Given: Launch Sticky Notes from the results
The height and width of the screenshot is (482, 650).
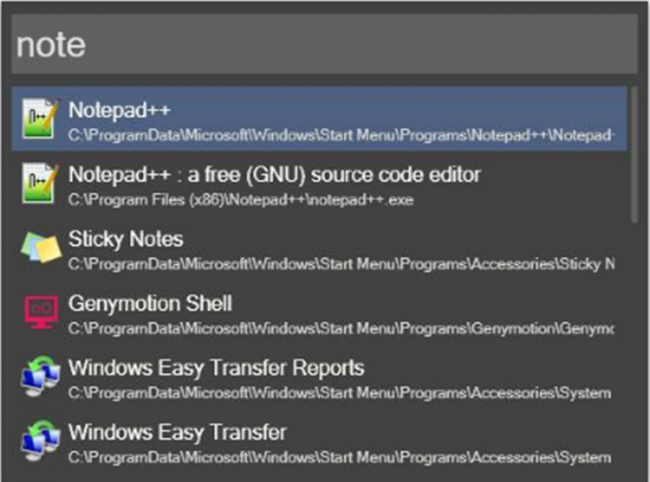Looking at the screenshot, I should tap(319, 247).
